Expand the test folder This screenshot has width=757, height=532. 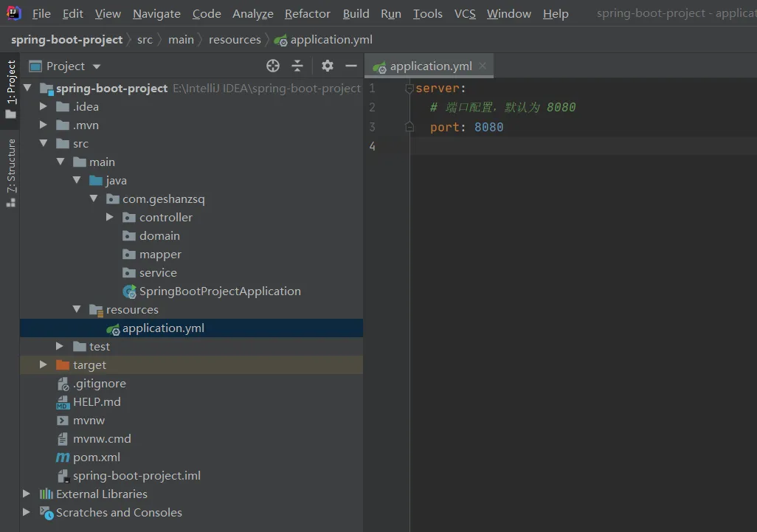click(x=60, y=346)
